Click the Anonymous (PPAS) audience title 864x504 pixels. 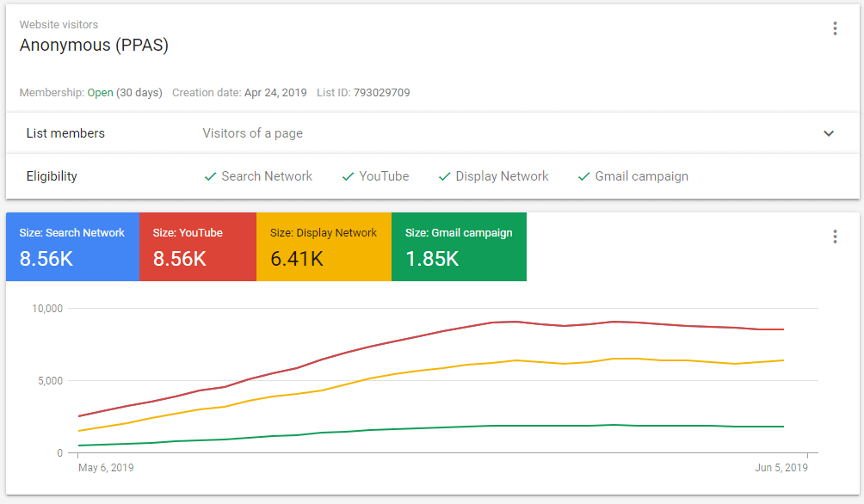pos(94,46)
